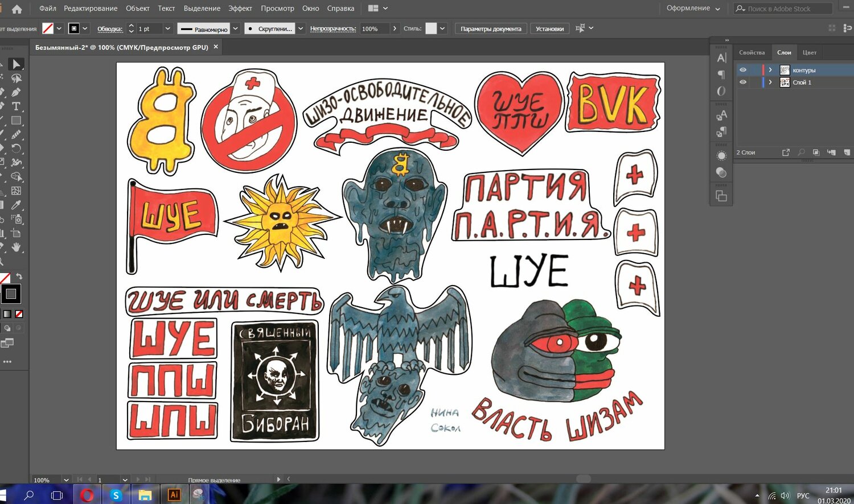Open the Transparency panel icon
854x504 pixels.
721,172
